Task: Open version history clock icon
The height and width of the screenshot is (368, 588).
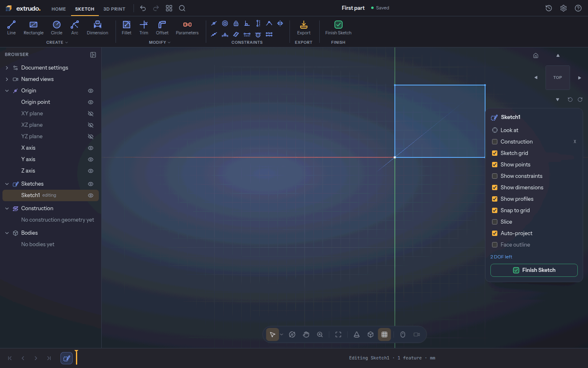Action: pos(549,8)
